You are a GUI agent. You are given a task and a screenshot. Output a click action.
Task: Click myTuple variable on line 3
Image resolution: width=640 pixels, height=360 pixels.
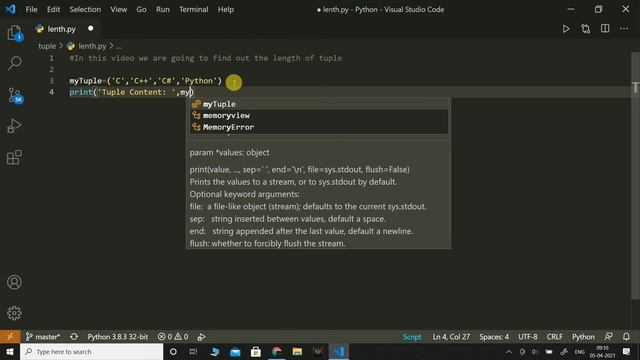(85, 81)
